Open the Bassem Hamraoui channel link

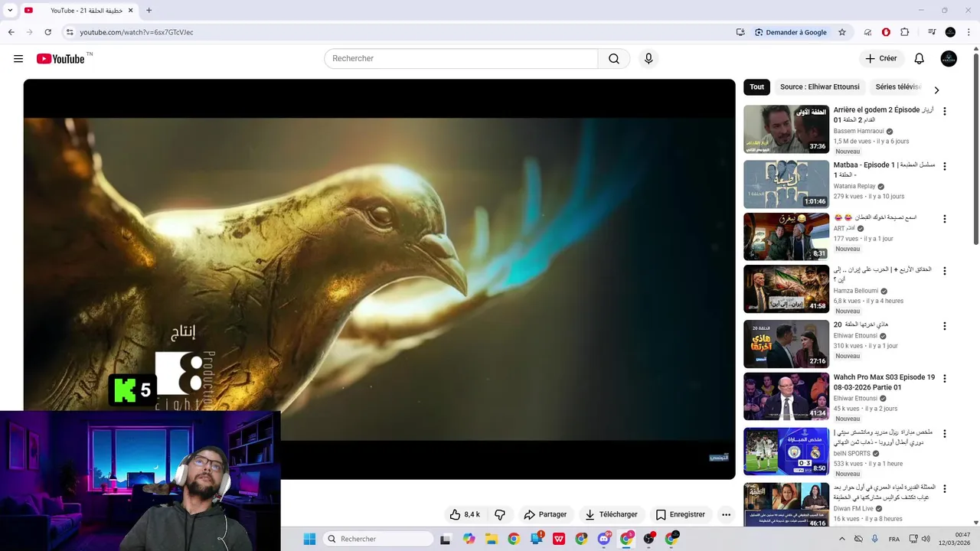[858, 131]
